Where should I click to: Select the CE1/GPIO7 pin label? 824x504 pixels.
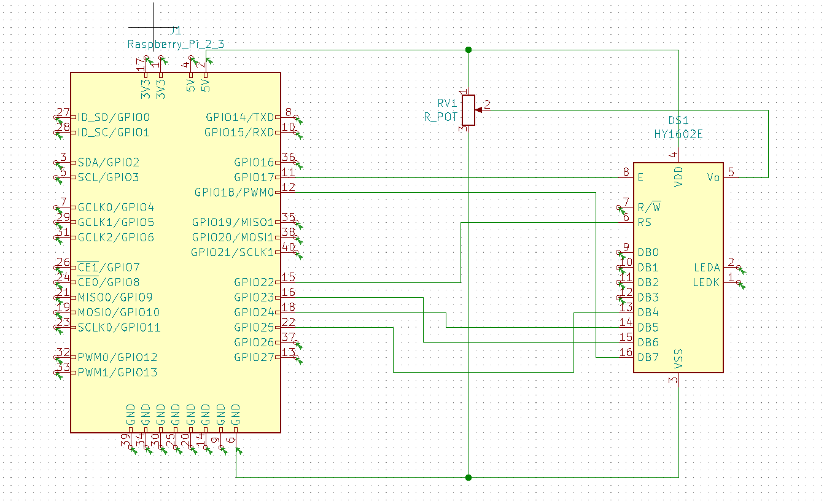pyautogui.click(x=109, y=267)
